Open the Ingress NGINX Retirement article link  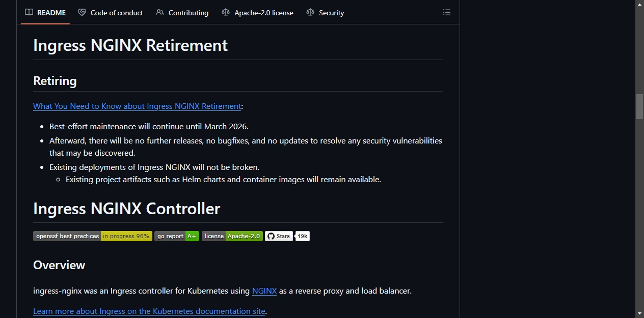pyautogui.click(x=137, y=106)
